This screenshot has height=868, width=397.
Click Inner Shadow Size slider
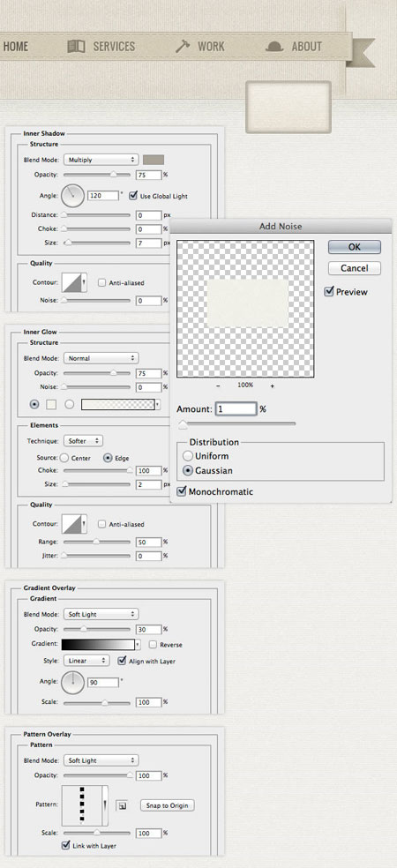tap(97, 243)
